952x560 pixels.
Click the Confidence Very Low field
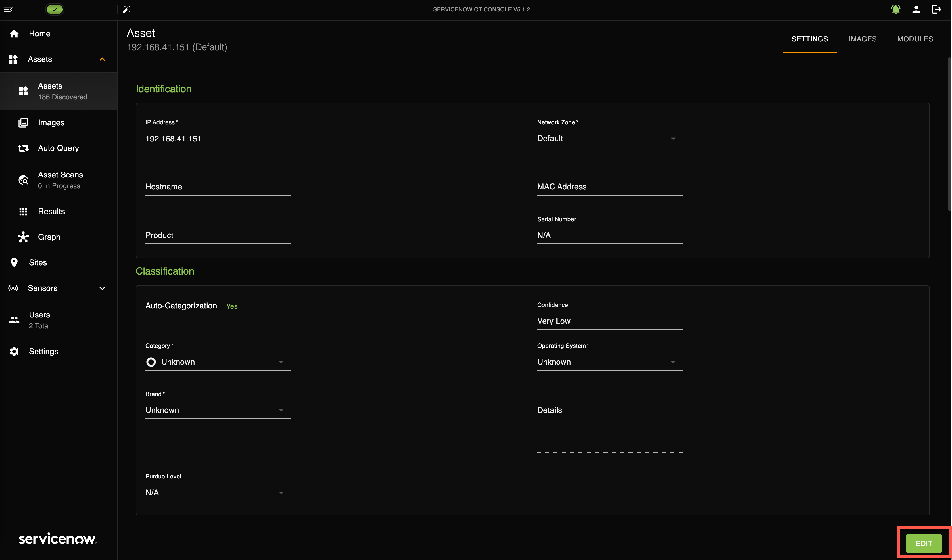(610, 321)
